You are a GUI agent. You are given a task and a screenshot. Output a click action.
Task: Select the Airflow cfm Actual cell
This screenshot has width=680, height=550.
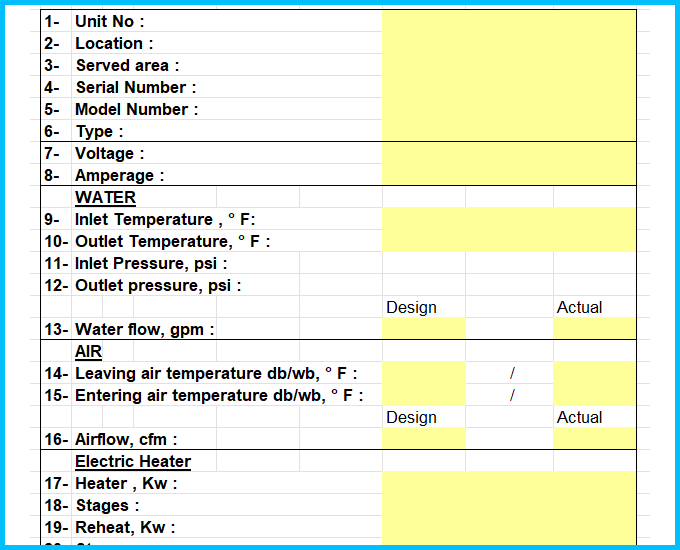pos(594,439)
